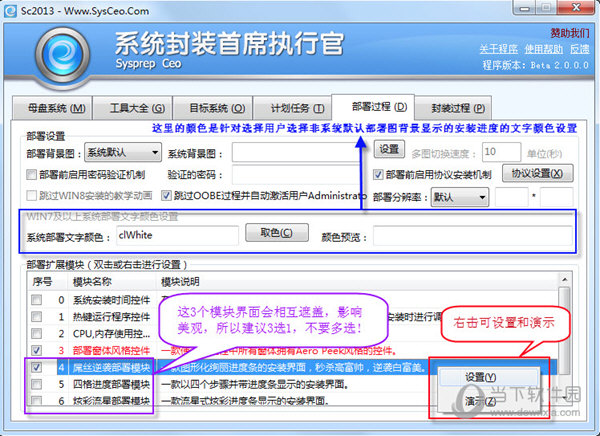600x436 pixels.
Task: Click the resolution height input field
Action: click(x=556, y=197)
